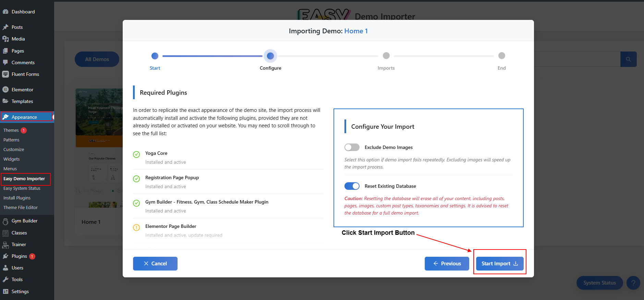Select Themes under Appearance menu
Image resolution: width=644 pixels, height=300 pixels.
[x=11, y=130]
